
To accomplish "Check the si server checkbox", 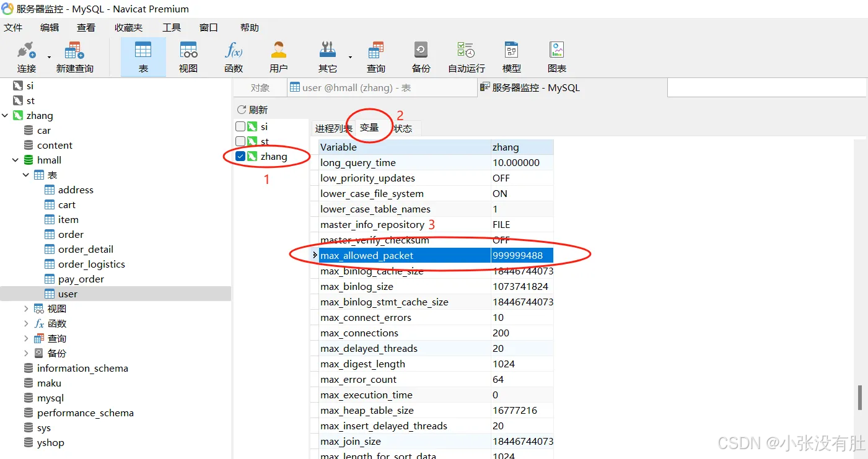I will [x=240, y=126].
